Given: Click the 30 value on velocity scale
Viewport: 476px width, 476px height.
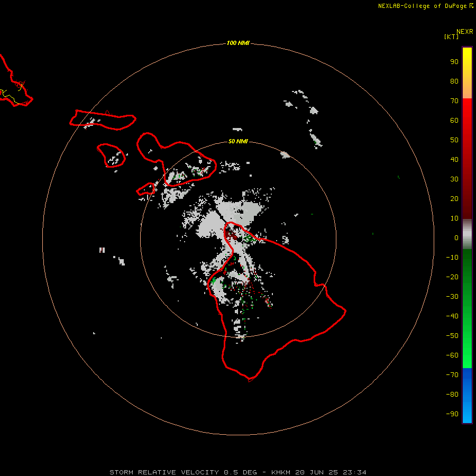Looking at the screenshot, I should [454, 179].
